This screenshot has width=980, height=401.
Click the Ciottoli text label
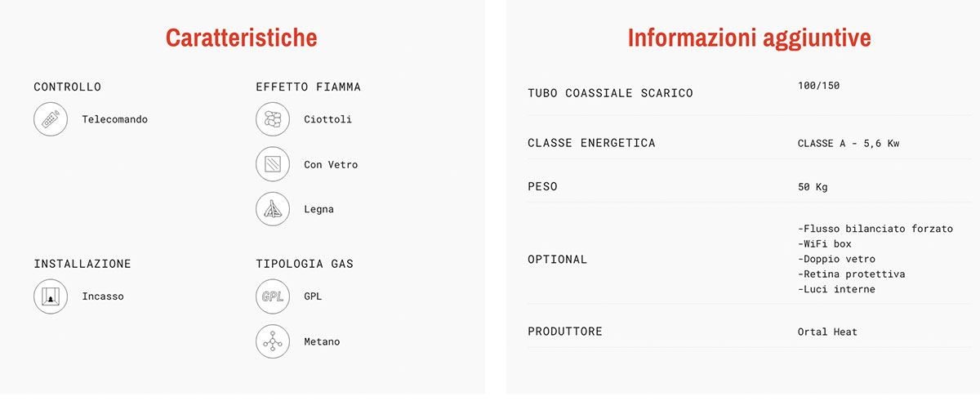pyautogui.click(x=327, y=119)
